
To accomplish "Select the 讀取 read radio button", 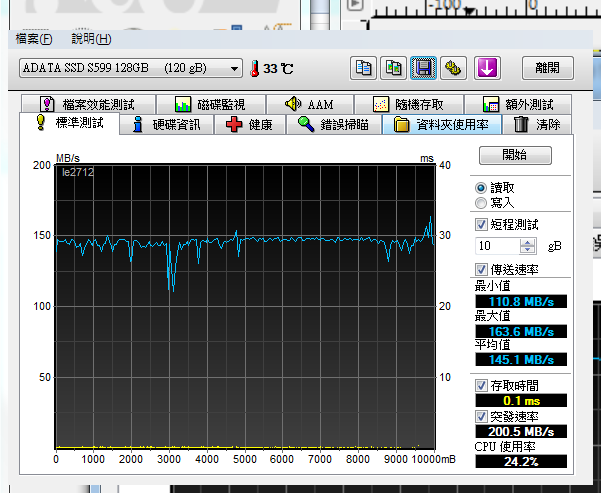I will (481, 188).
